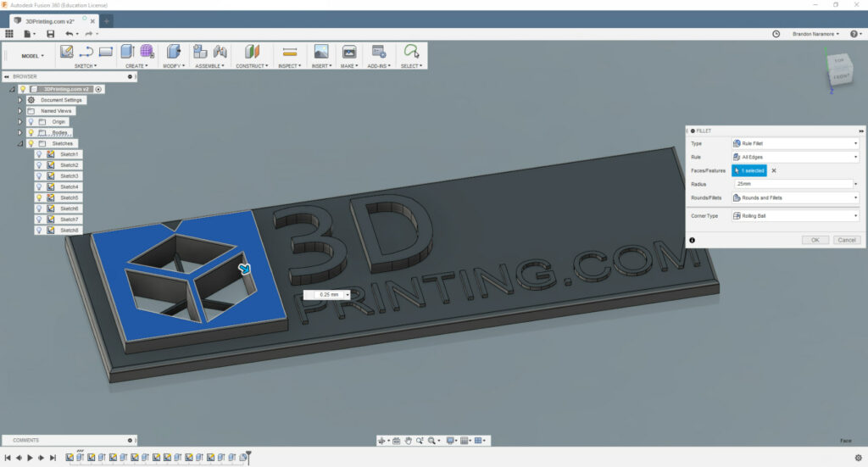
Task: Select the Extrude tool
Action: 127,52
